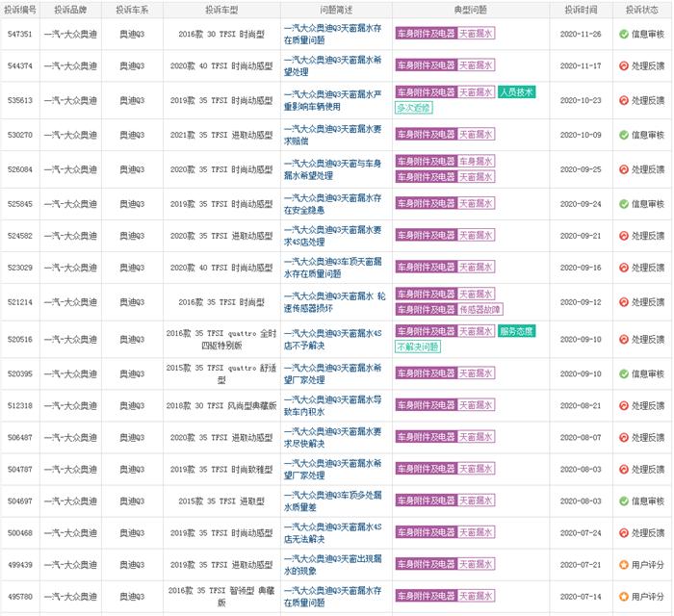
Task: Click the green check icon for complaint 547351
Action: (624, 34)
